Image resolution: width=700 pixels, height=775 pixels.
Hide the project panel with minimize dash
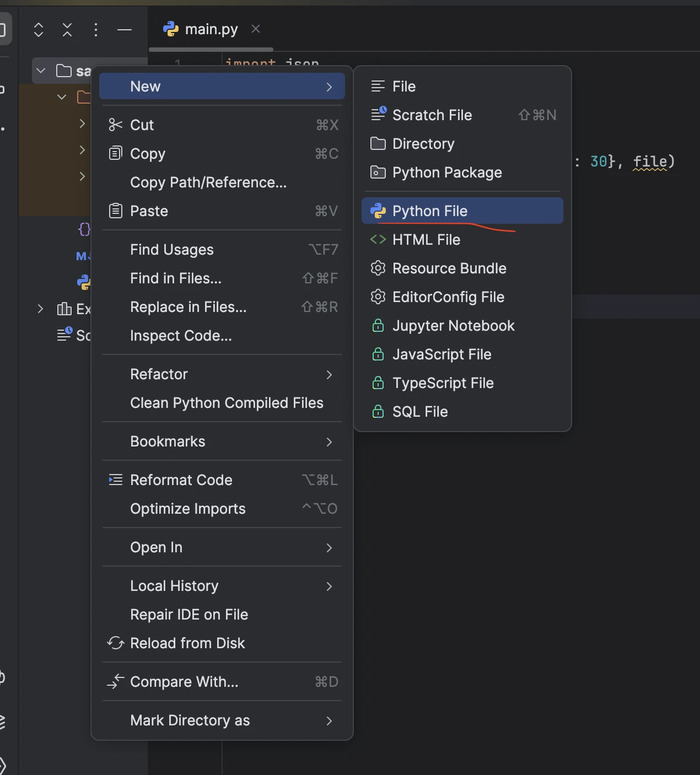point(125,30)
